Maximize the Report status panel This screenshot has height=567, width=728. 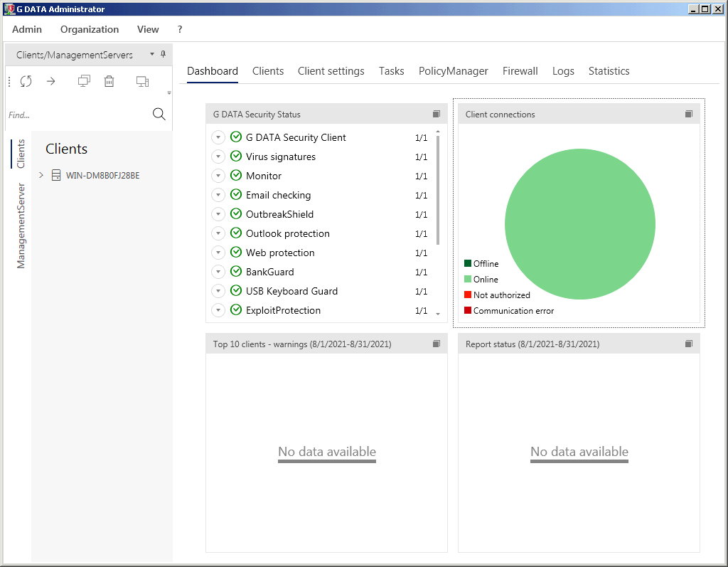coord(688,344)
